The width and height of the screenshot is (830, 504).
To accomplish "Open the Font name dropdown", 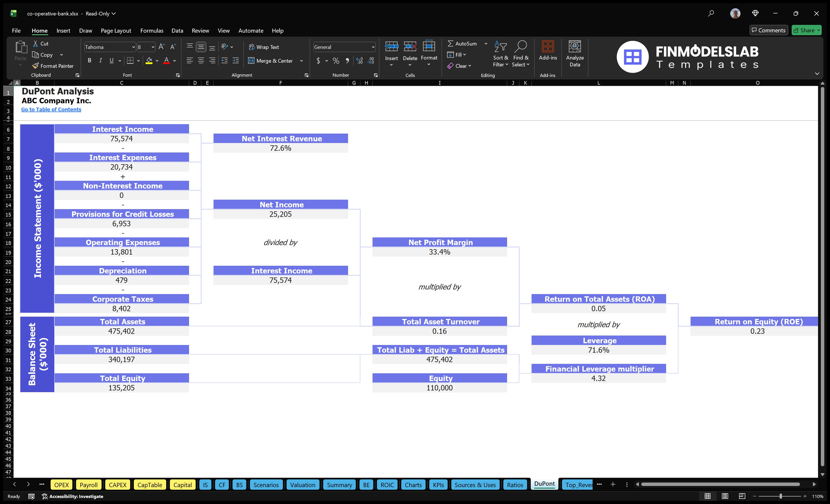I will [x=134, y=47].
